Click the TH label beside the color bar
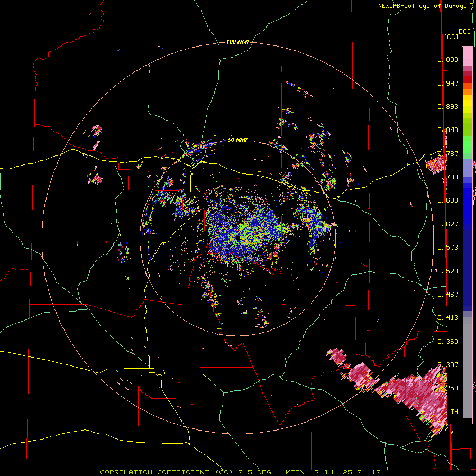Viewport: 476px width, 476px height. pyautogui.click(x=454, y=412)
